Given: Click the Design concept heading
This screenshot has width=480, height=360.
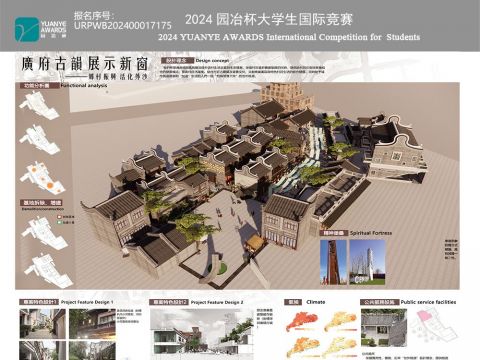Looking at the screenshot, I should [x=212, y=61].
